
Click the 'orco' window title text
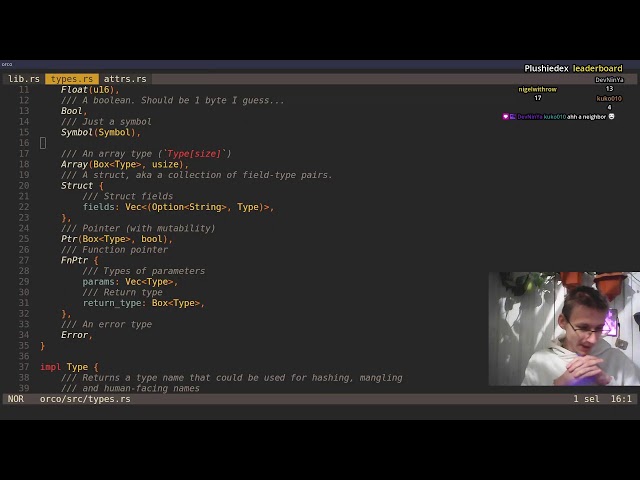pyautogui.click(x=7, y=64)
